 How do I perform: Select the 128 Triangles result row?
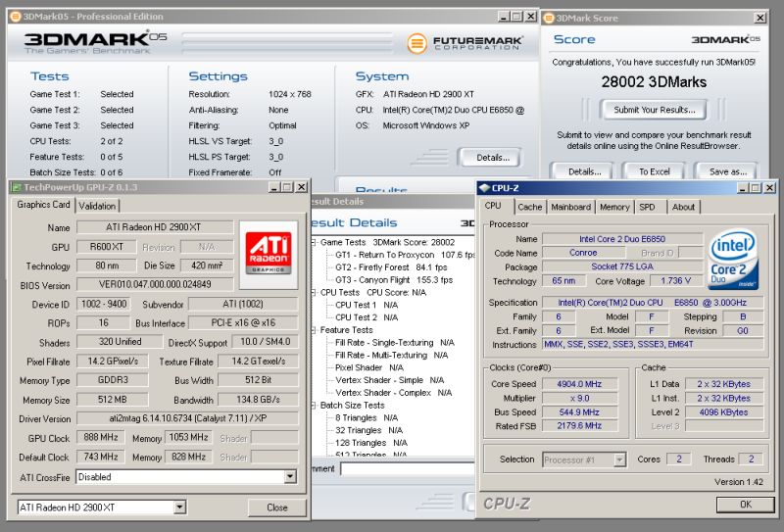click(x=371, y=443)
